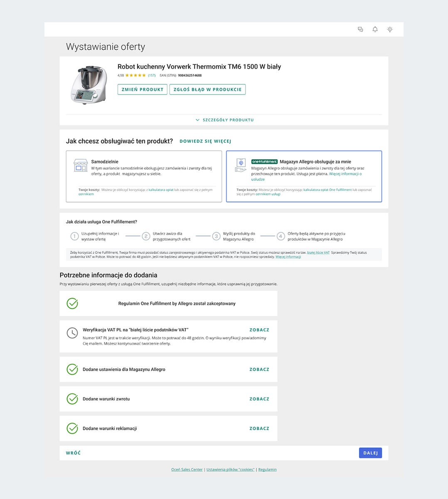Screen dimensions: 448x499
Task: Click clock icon for VAT verification
Action: point(72,333)
